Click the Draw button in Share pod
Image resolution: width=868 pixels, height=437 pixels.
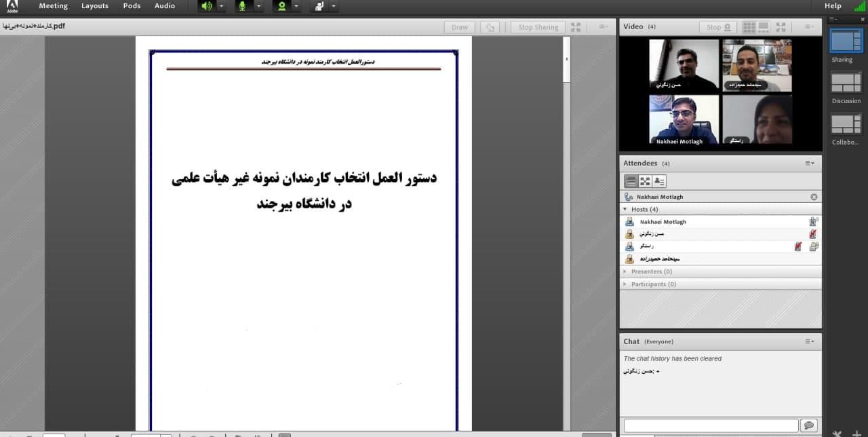click(460, 27)
